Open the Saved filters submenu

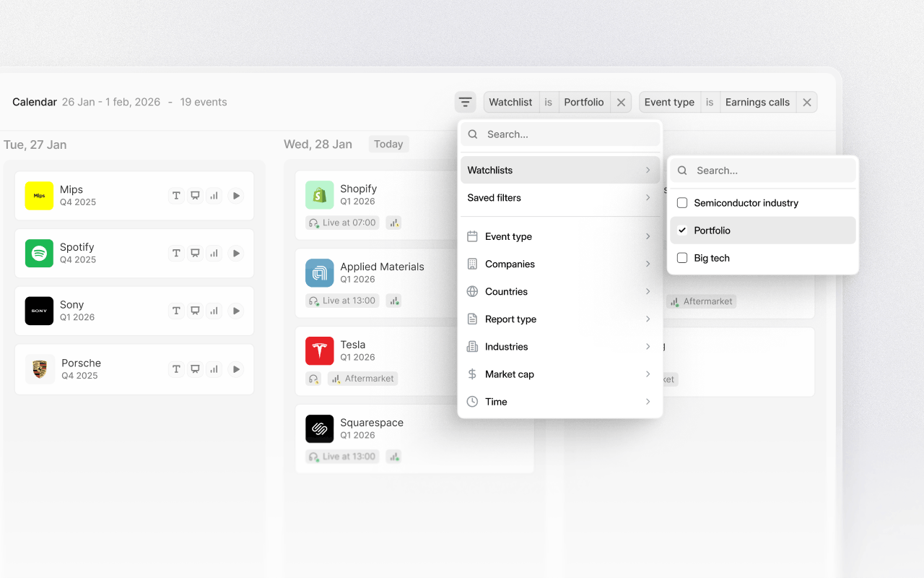pyautogui.click(x=560, y=197)
